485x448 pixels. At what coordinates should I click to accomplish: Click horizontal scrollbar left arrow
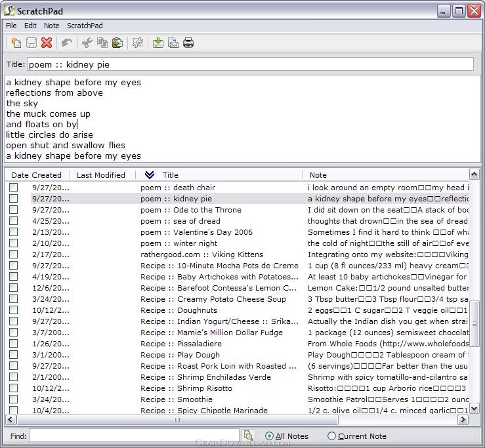11,420
